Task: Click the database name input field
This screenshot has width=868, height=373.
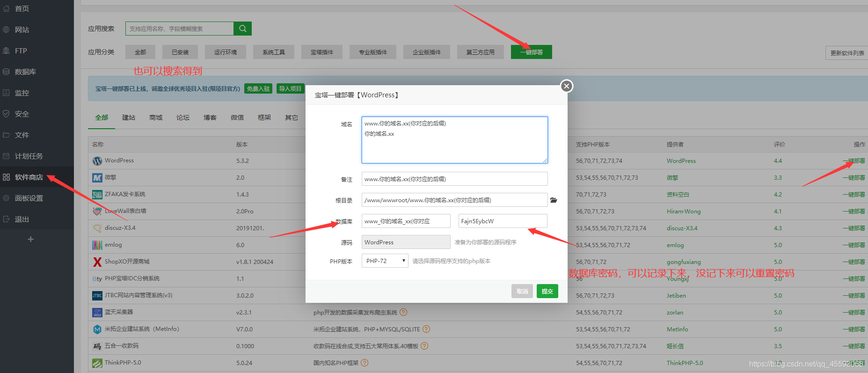Action: [x=406, y=221]
